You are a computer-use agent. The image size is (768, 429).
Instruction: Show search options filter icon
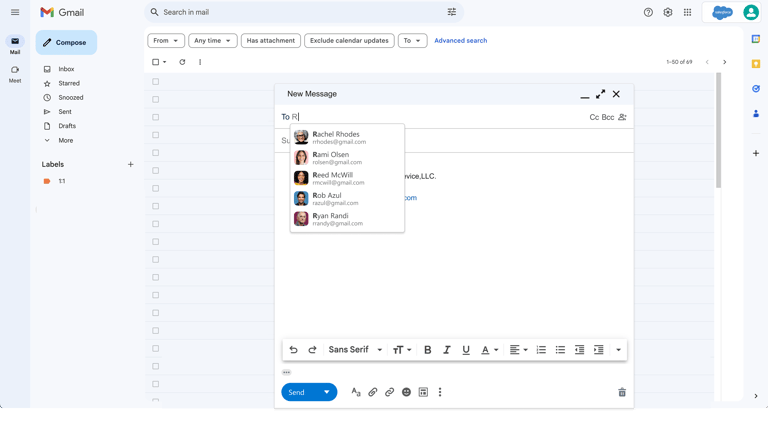click(x=452, y=12)
